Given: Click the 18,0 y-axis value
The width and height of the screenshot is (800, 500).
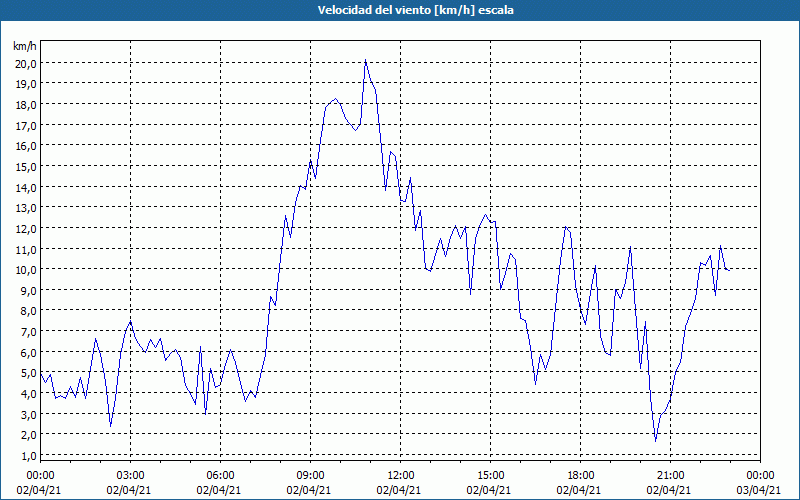Looking at the screenshot, I should coord(26,105).
